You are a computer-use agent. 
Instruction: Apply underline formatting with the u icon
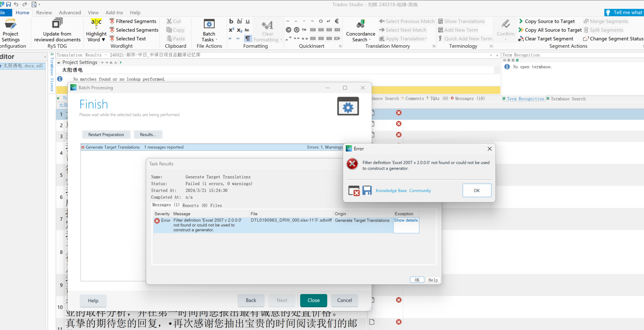click(x=248, y=21)
